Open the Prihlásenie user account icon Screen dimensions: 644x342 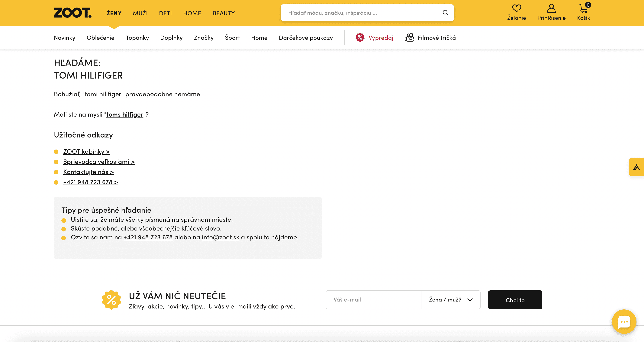[x=551, y=8]
